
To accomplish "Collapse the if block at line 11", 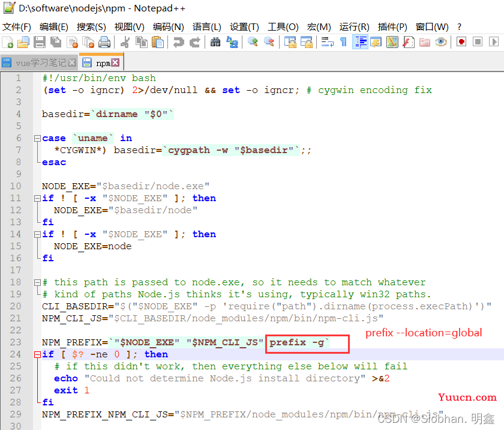I will click(x=37, y=198).
